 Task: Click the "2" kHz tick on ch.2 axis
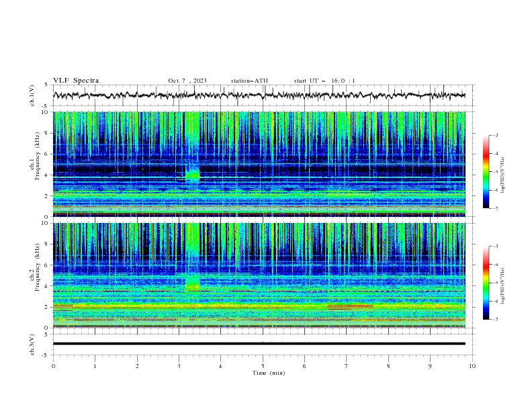tap(47, 307)
